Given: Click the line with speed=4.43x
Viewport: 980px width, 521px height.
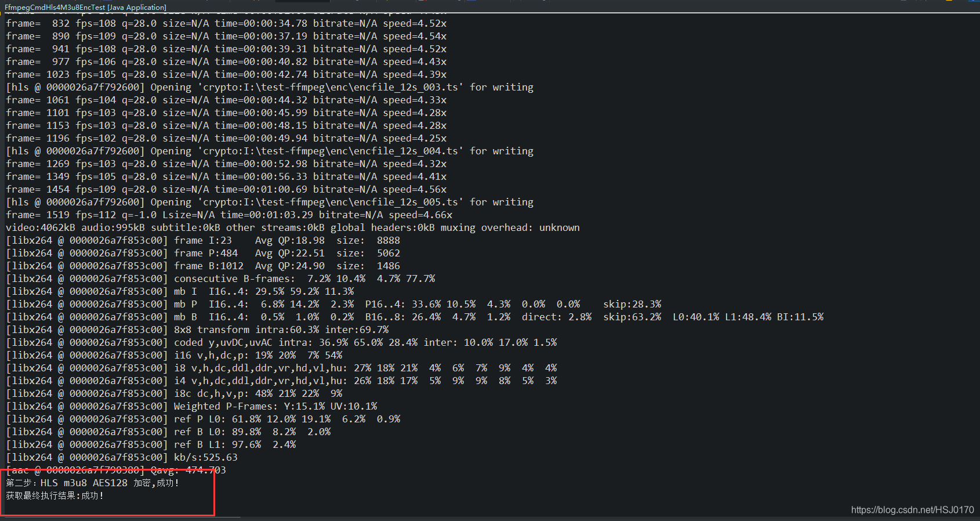Looking at the screenshot, I should [x=226, y=61].
